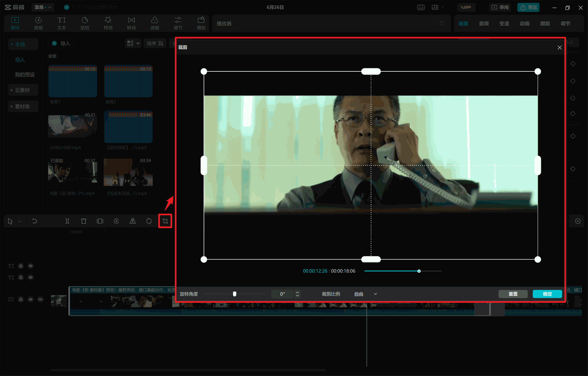
Task: Switch to the 变速 speed tab
Action: [x=504, y=24]
